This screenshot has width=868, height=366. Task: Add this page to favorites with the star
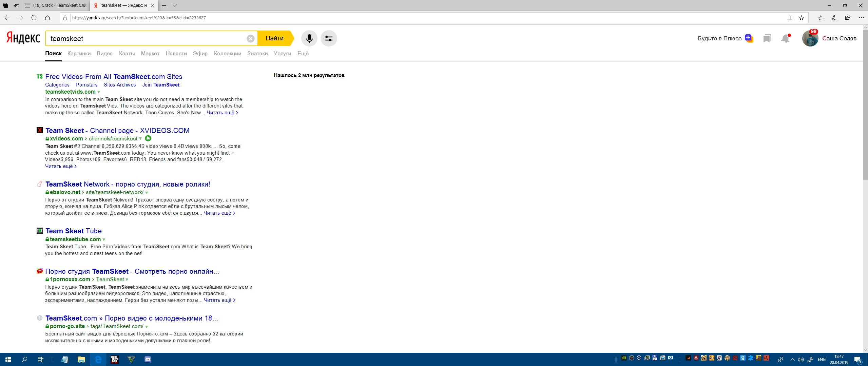coord(802,18)
